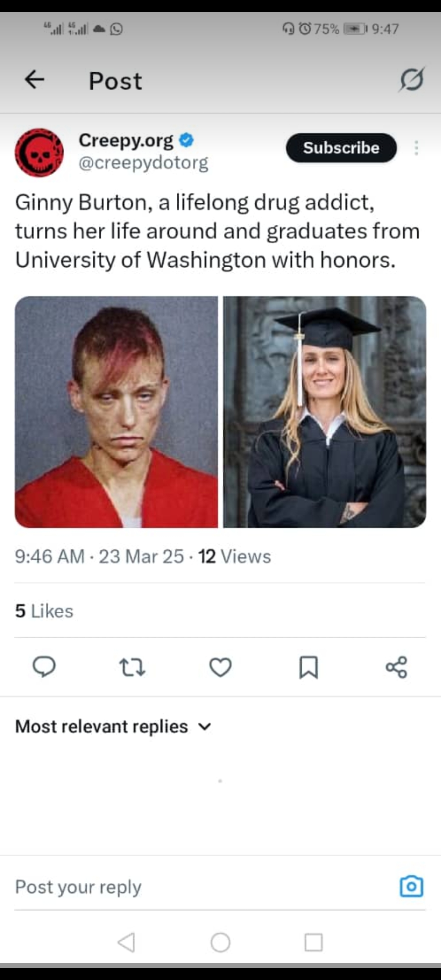Image resolution: width=441 pixels, height=980 pixels.
Task: Open Android recent apps square
Action: click(x=314, y=942)
